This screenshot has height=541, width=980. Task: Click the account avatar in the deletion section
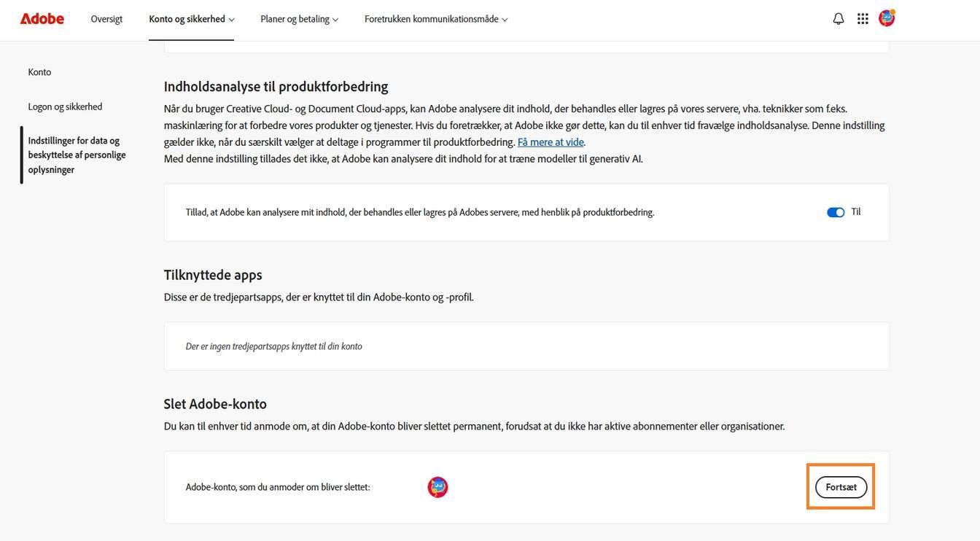click(x=437, y=486)
